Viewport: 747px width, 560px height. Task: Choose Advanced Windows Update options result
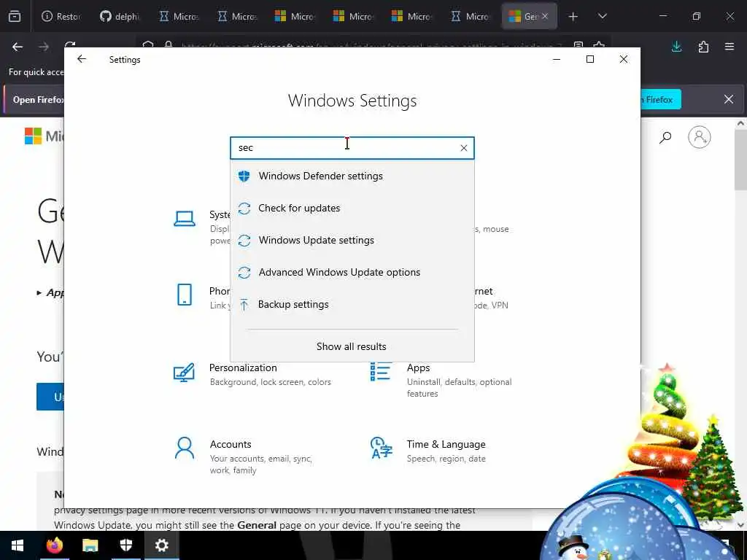[x=352, y=272]
